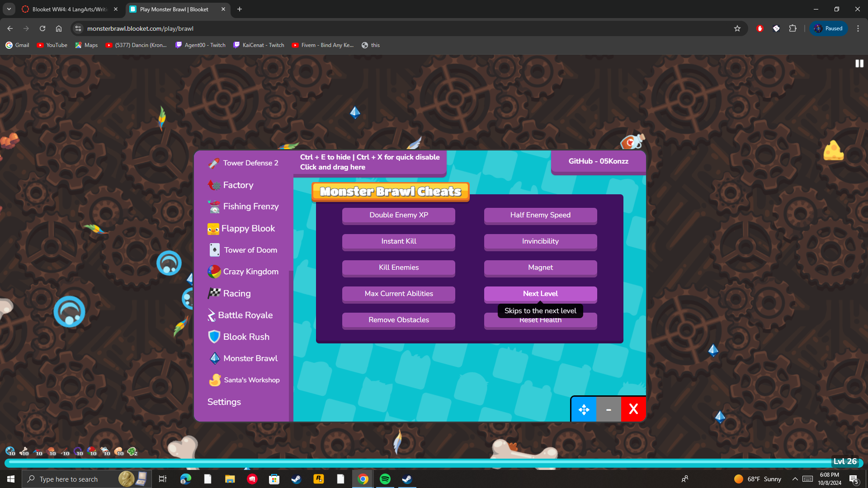Minimize cheat panel with dash button
Image resolution: width=868 pixels, height=488 pixels.
click(x=609, y=409)
